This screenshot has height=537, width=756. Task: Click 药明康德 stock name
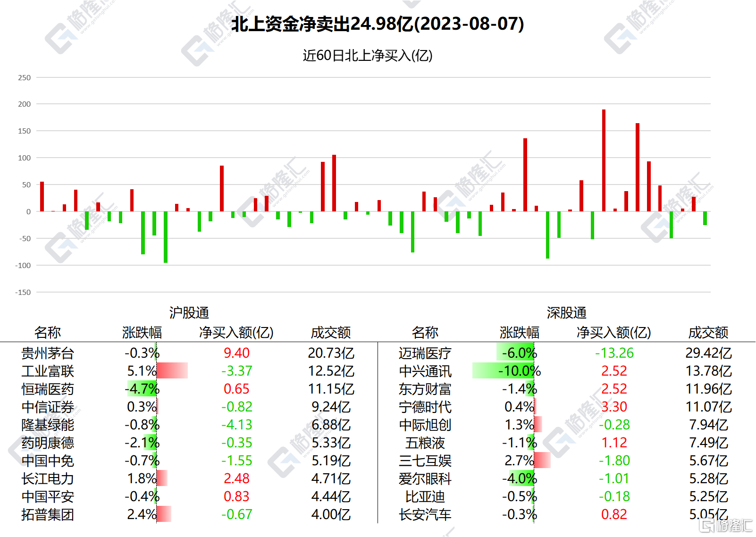coord(48,443)
